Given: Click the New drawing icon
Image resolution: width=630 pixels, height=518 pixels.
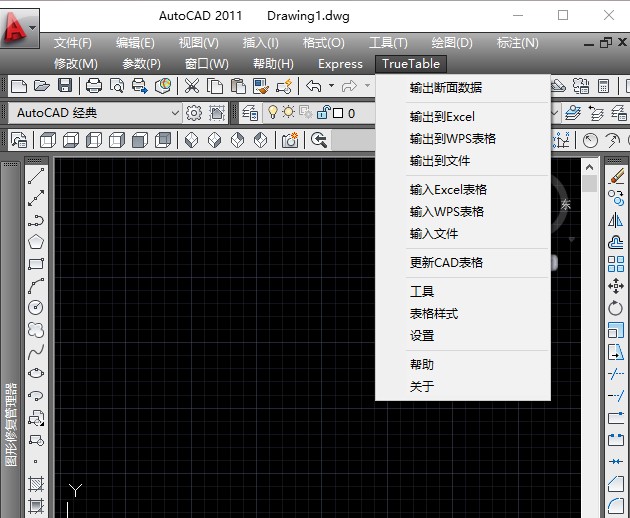Looking at the screenshot, I should click(19, 86).
